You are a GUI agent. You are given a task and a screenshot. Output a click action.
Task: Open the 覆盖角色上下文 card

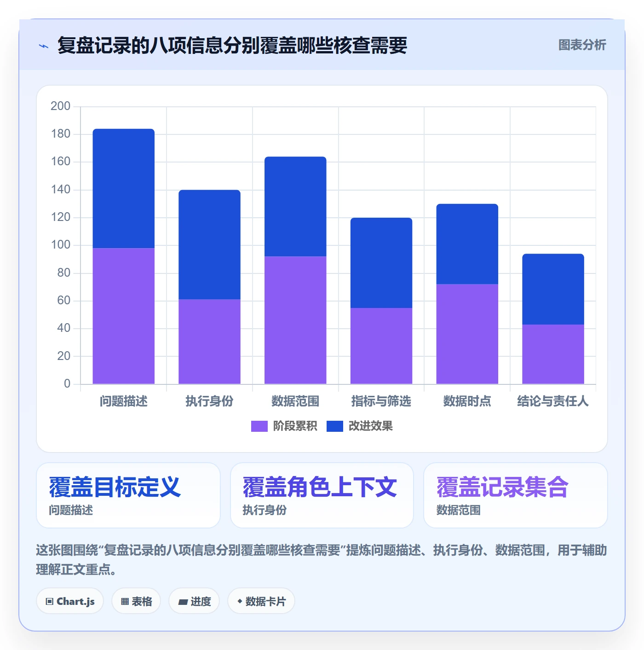coord(322,495)
